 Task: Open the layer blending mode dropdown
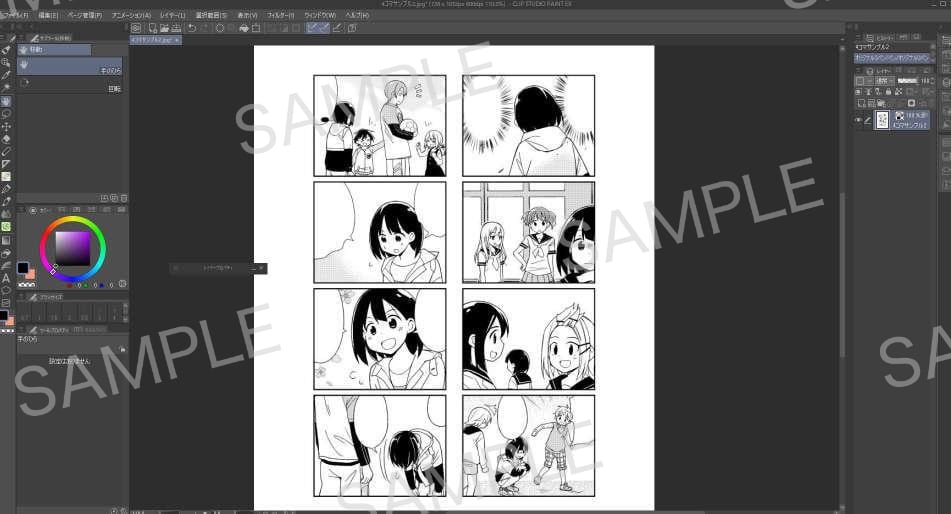pos(885,80)
